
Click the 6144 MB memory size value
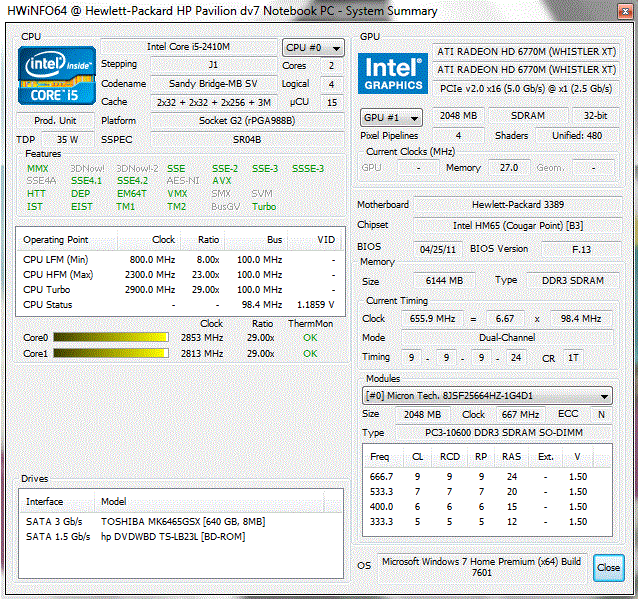[444, 281]
